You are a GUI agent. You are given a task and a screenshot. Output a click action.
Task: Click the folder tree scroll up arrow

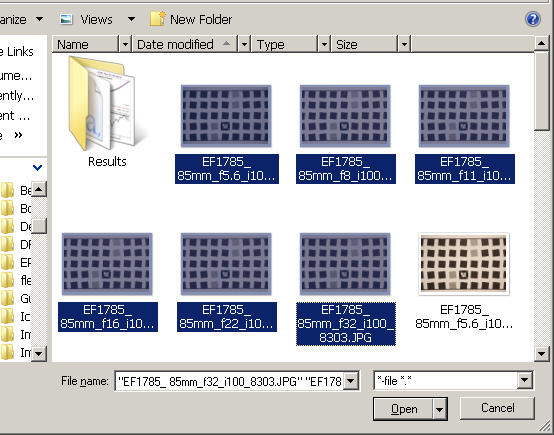pyautogui.click(x=39, y=190)
